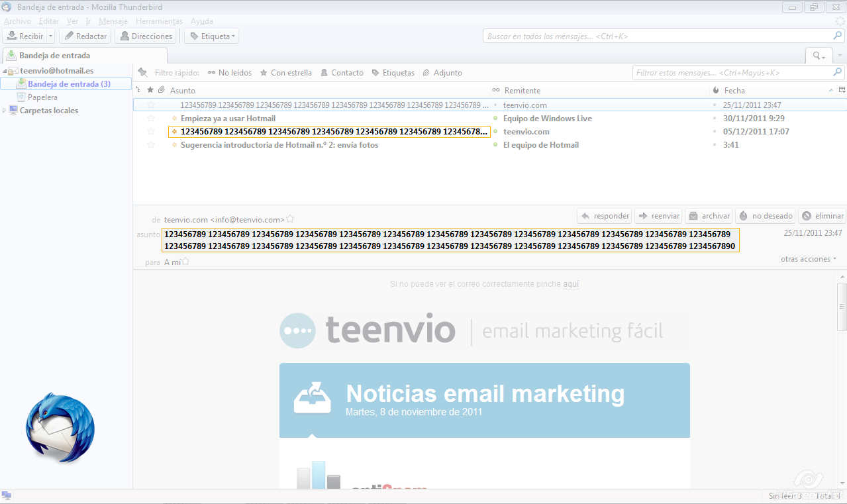Sort by read-status glasses column
Image resolution: width=847 pixels, height=504 pixels.
click(x=495, y=90)
